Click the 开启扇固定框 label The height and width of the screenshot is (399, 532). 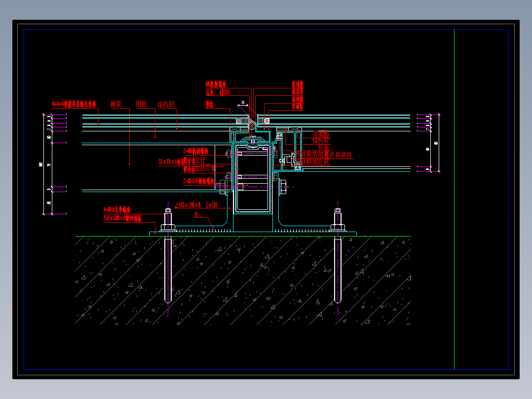click(x=312, y=161)
